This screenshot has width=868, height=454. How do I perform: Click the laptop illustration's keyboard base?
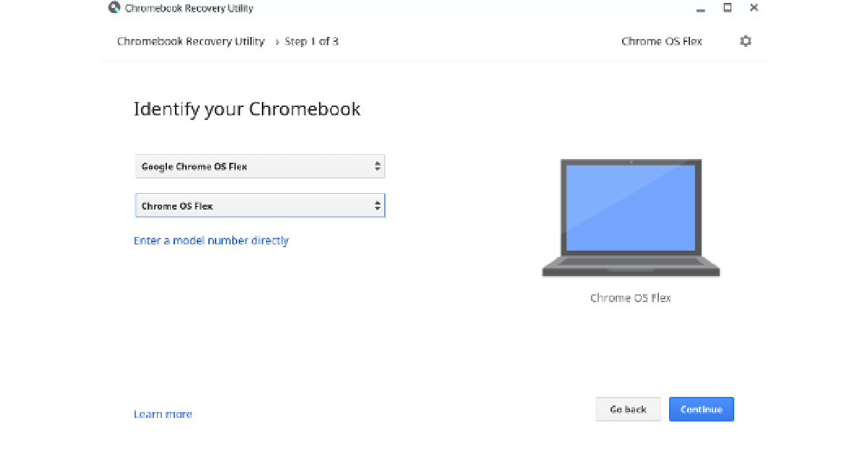(x=631, y=266)
